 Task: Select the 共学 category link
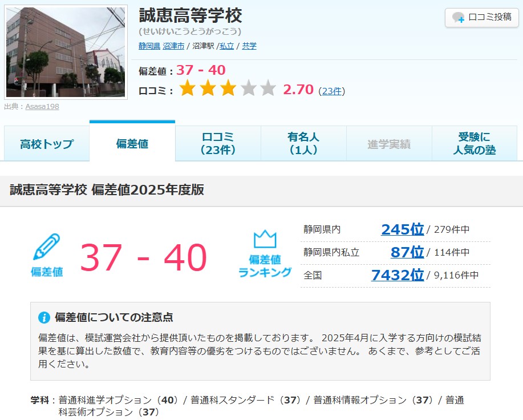tap(249, 46)
